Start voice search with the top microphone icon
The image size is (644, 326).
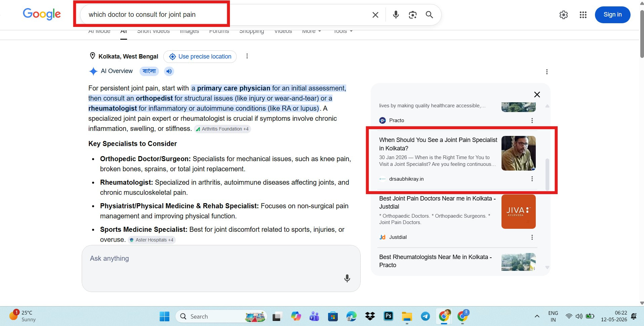click(x=396, y=14)
